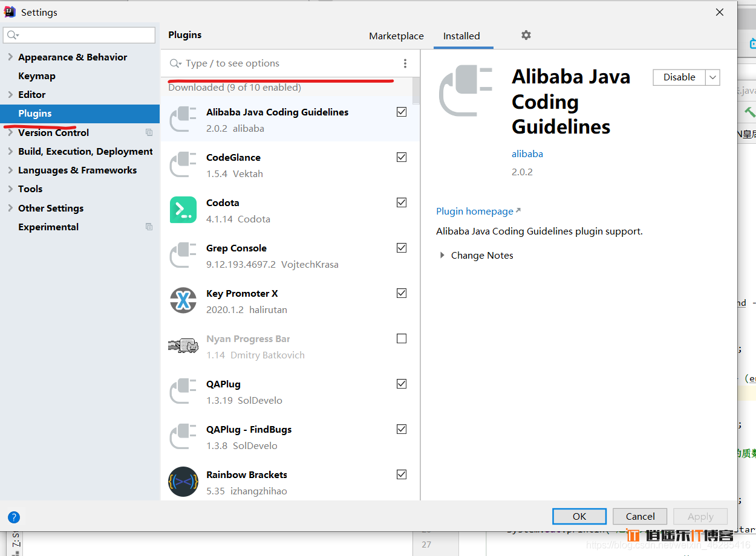This screenshot has height=556, width=756.
Task: Click the OK button
Action: (x=579, y=516)
